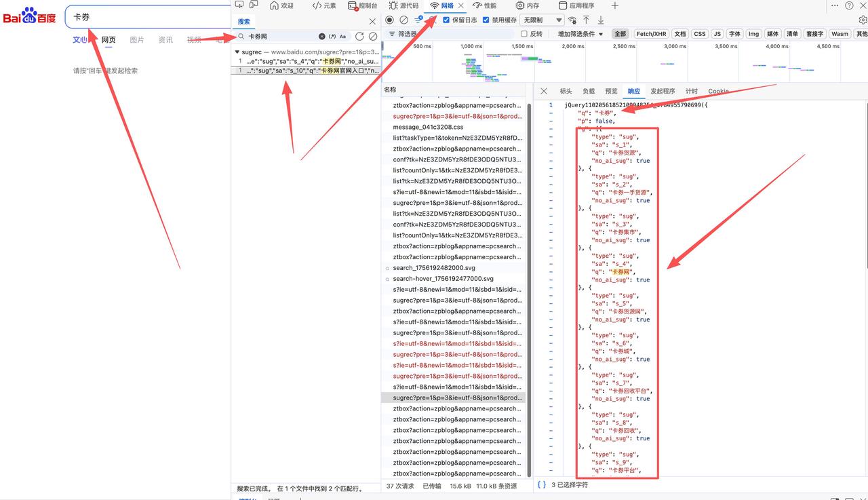The image size is (868, 500).
Task: Close the 网络 tab with its X
Action: click(x=461, y=5)
